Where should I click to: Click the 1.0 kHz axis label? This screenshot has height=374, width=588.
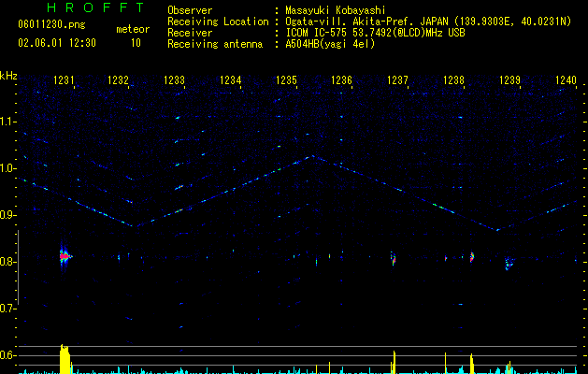(7, 168)
